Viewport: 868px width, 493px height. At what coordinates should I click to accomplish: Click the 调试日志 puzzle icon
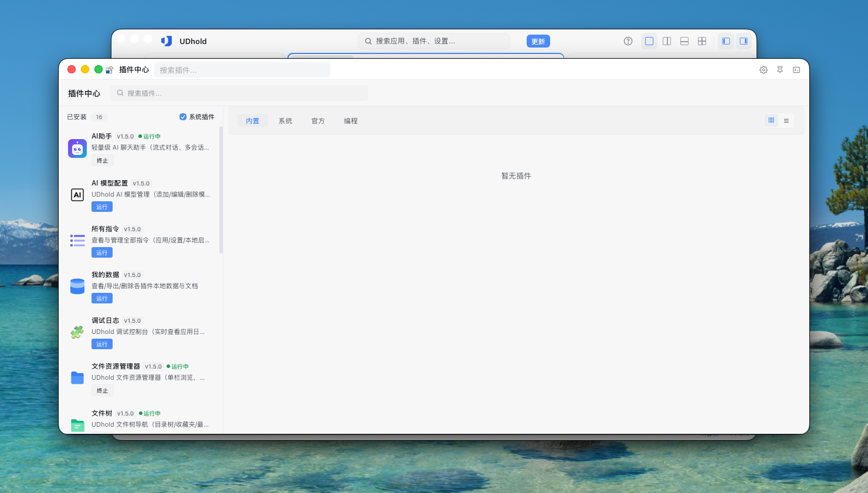[77, 332]
